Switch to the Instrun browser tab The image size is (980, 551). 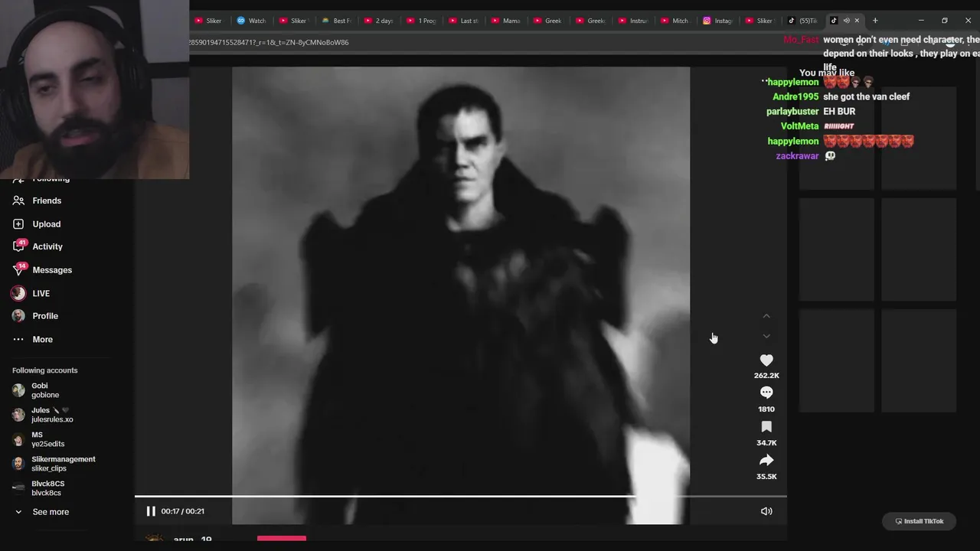point(632,21)
